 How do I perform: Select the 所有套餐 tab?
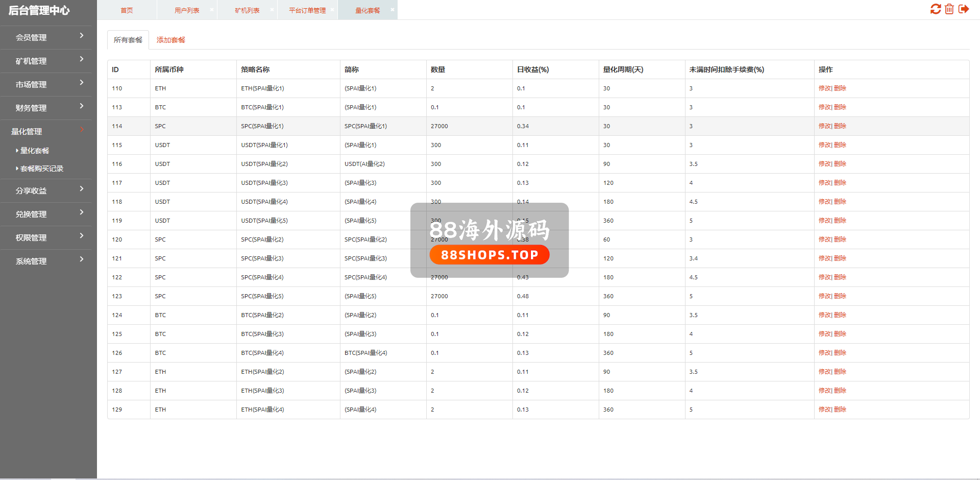click(x=128, y=40)
